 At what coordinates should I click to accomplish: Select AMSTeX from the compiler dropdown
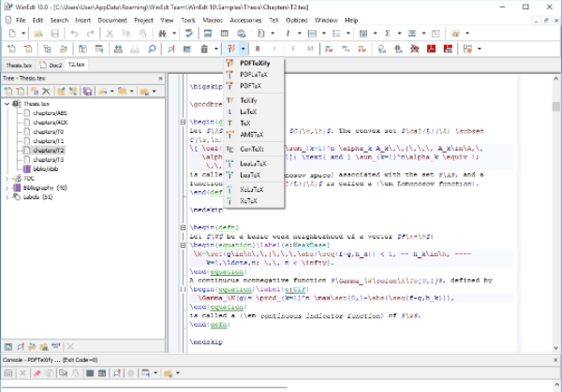click(254, 135)
